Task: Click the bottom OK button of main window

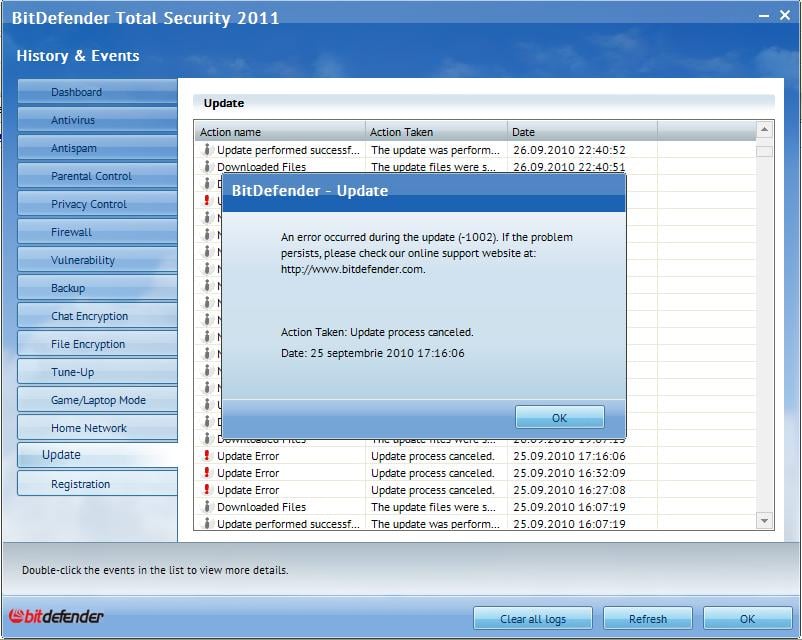Action: [x=747, y=619]
